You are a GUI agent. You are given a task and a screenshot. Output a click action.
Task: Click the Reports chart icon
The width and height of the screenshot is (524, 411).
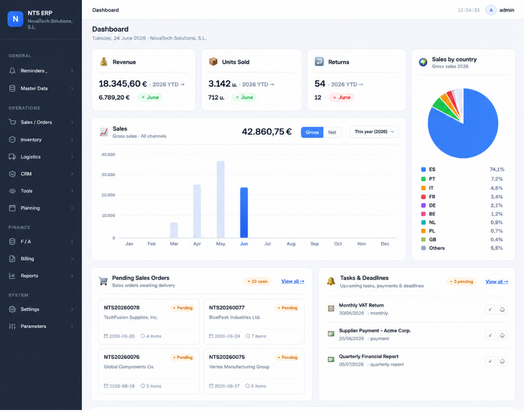[x=12, y=276]
